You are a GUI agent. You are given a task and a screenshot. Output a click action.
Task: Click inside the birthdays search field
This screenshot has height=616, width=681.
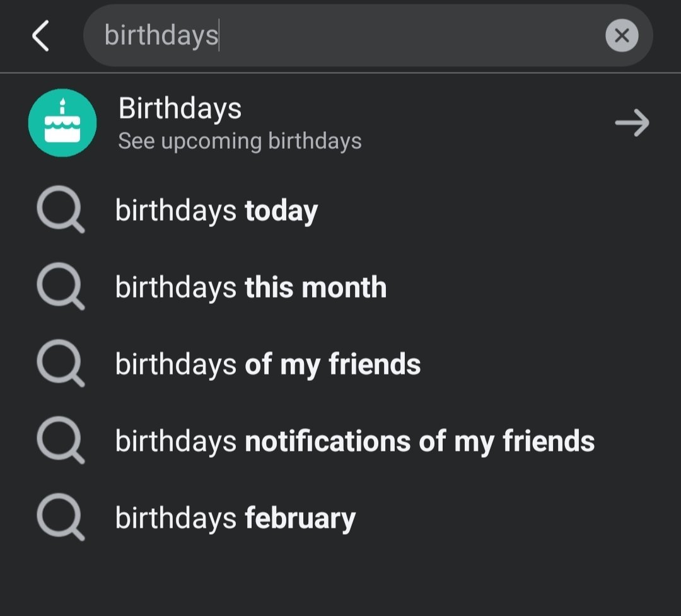click(347, 35)
